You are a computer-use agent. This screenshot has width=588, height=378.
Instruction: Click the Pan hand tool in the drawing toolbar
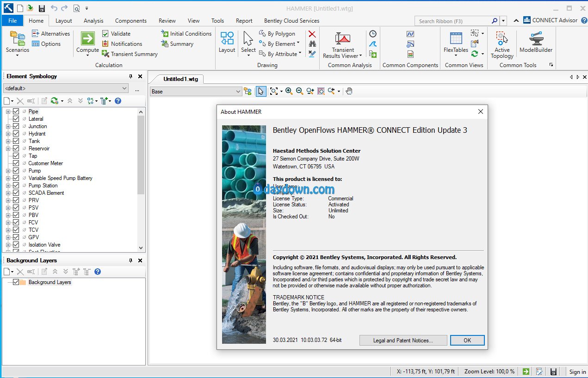(x=349, y=91)
